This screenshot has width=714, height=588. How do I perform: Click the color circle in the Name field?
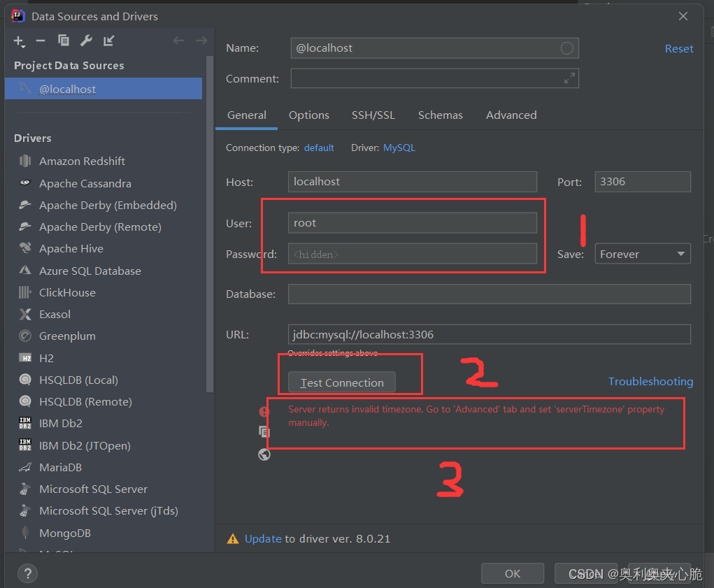click(567, 48)
